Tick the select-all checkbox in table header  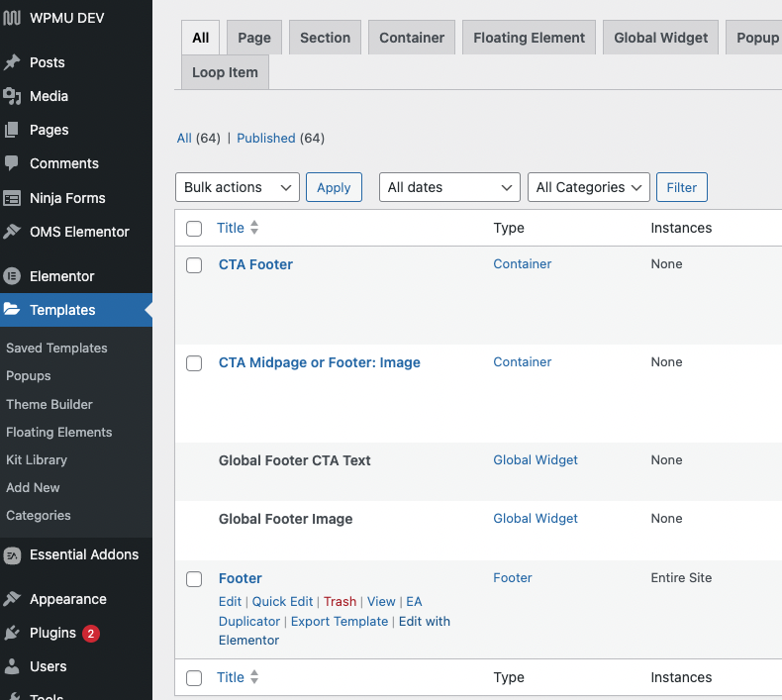coord(194,229)
